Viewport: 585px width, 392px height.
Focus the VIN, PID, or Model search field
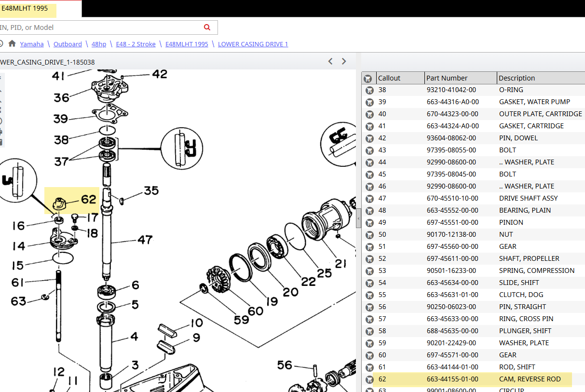click(x=101, y=27)
